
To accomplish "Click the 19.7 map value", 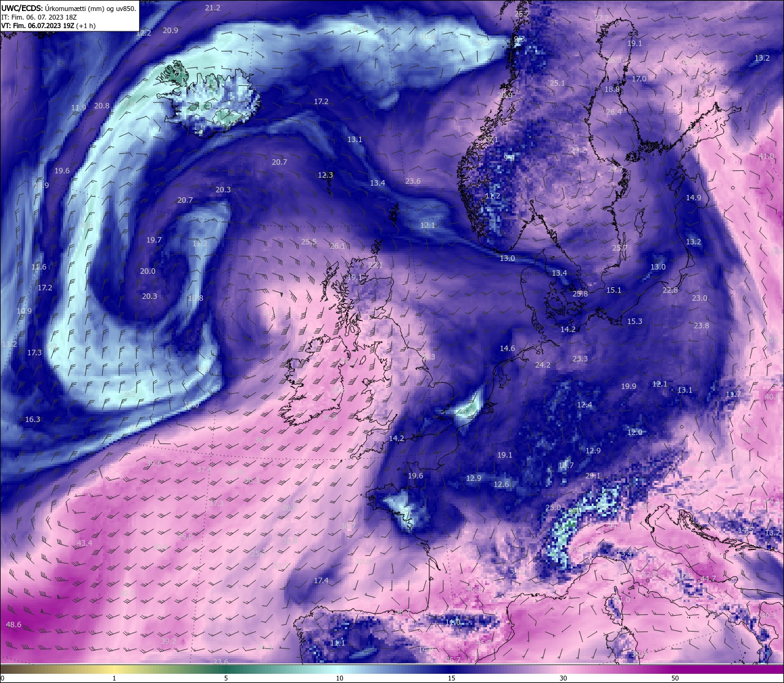I will pyautogui.click(x=154, y=240).
